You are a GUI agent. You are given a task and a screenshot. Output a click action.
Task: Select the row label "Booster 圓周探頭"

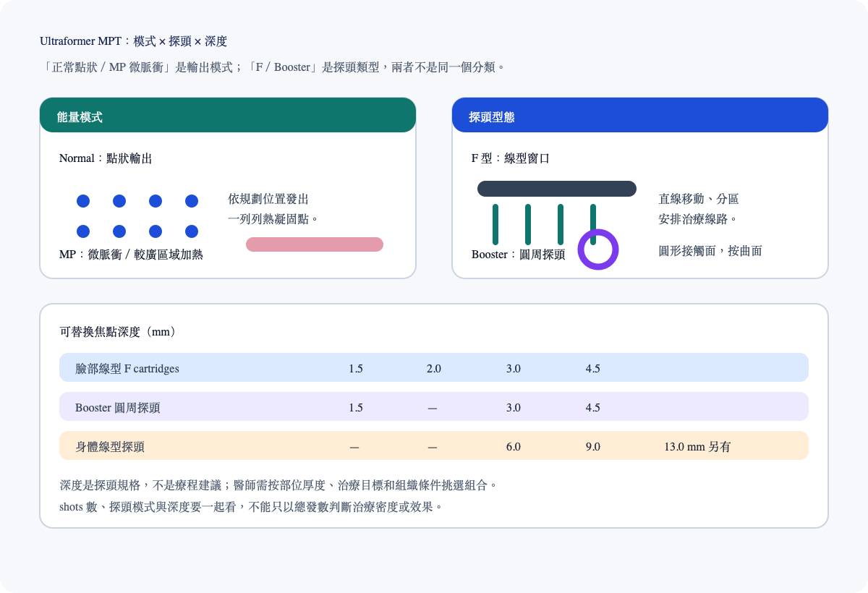(x=118, y=408)
